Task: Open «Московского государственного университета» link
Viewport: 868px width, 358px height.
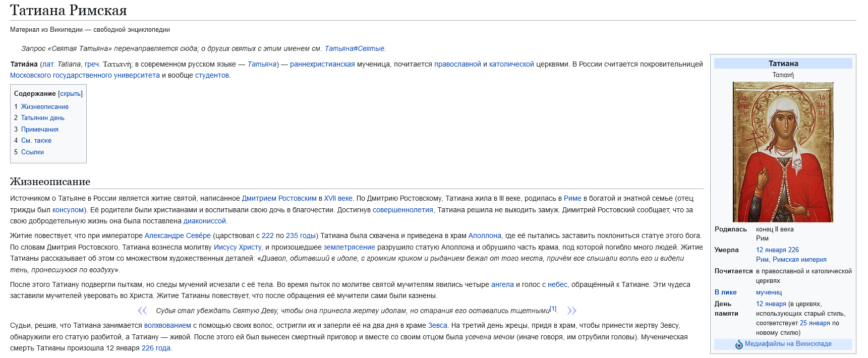Action: tap(85, 76)
